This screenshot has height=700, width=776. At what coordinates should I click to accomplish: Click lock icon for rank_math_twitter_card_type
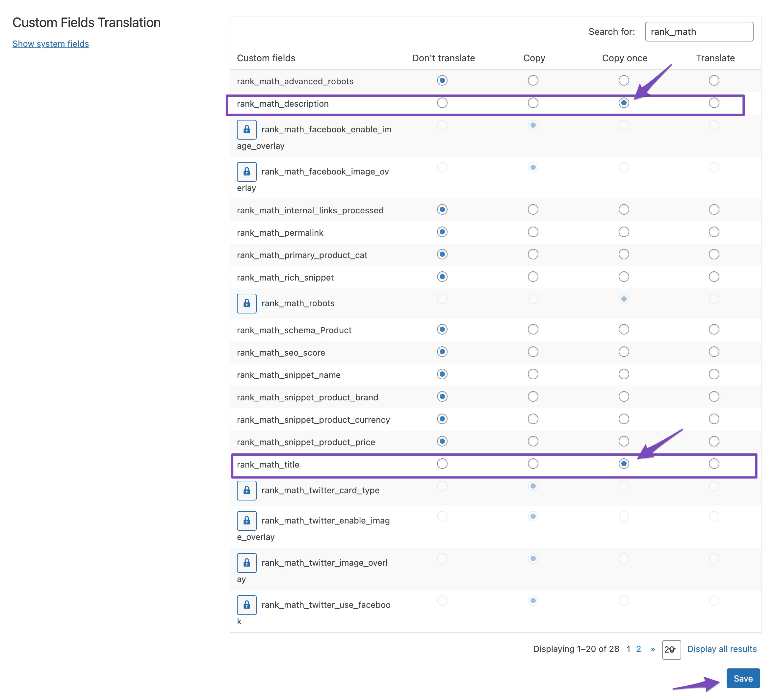pos(246,490)
